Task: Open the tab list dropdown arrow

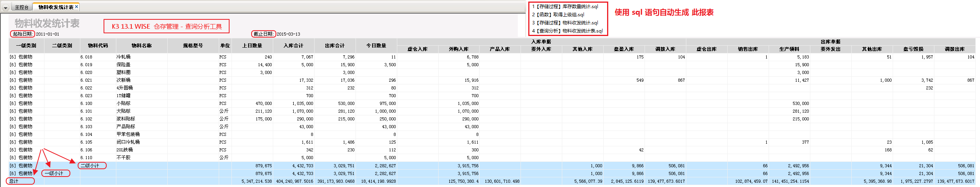Action: pos(5,8)
